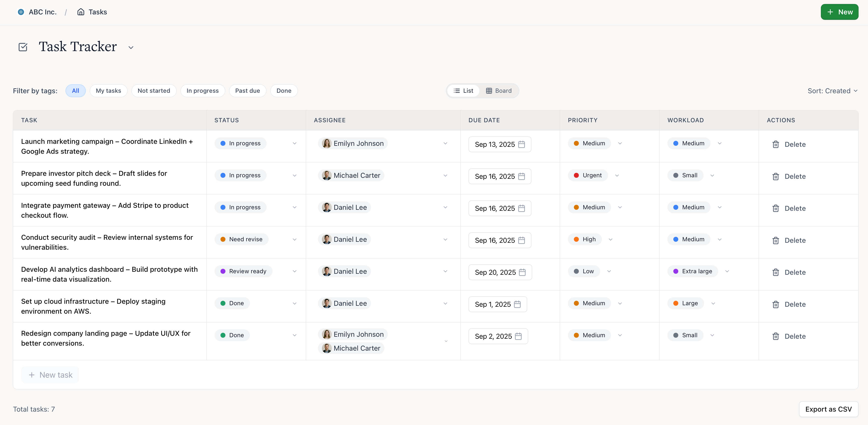Click the New button
The height and width of the screenshot is (425, 868).
tap(839, 12)
